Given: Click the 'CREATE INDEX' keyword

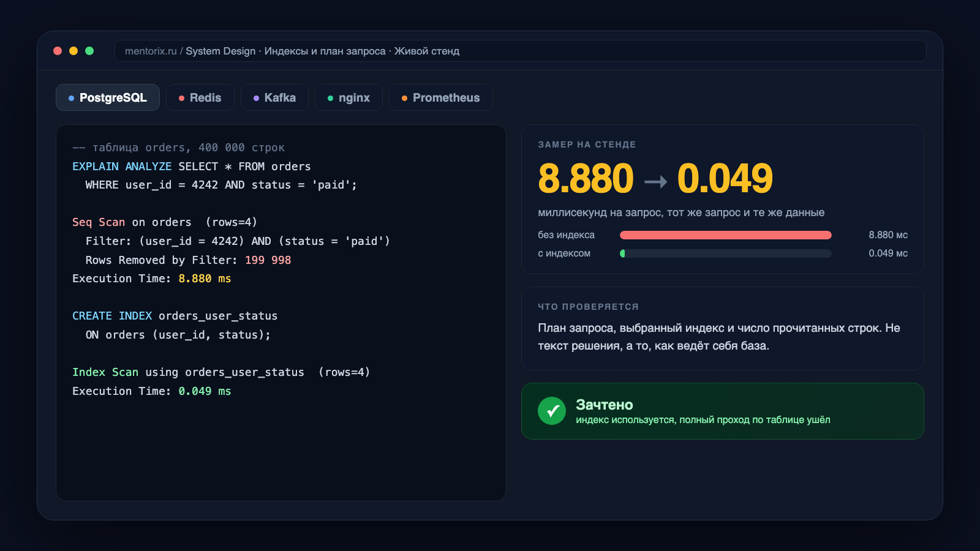Looking at the screenshot, I should coord(112,316).
